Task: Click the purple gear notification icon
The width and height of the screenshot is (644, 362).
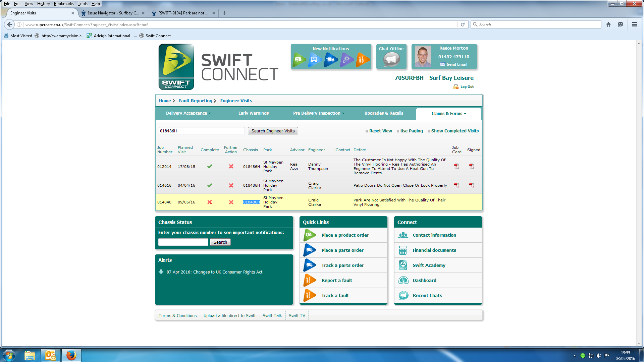Action: point(346,60)
